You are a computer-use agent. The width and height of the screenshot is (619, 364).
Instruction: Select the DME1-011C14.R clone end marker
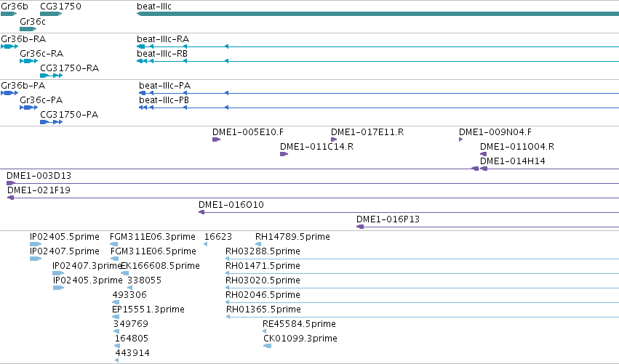[x=284, y=154]
